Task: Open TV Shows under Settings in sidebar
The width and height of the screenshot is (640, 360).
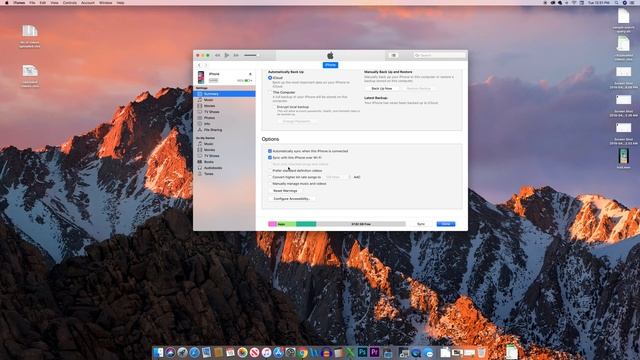Action: pyautogui.click(x=224, y=112)
